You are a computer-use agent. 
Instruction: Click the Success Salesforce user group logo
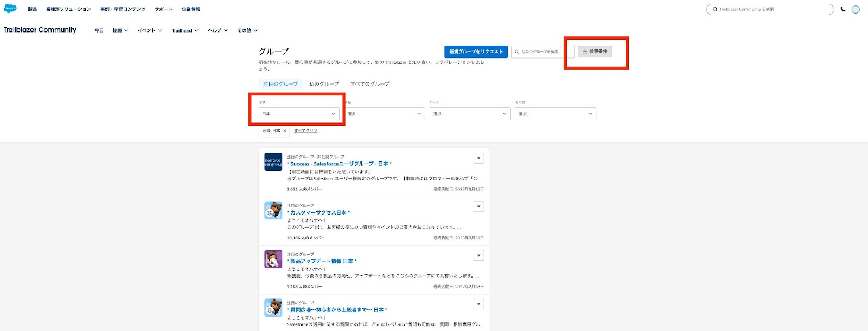coord(273,162)
